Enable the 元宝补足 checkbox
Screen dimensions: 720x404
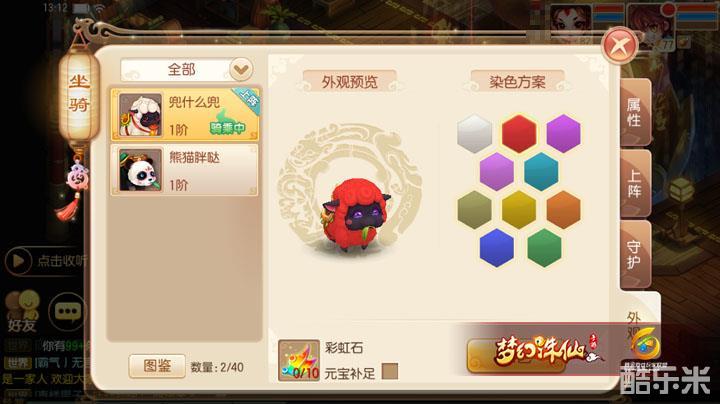[x=390, y=371]
